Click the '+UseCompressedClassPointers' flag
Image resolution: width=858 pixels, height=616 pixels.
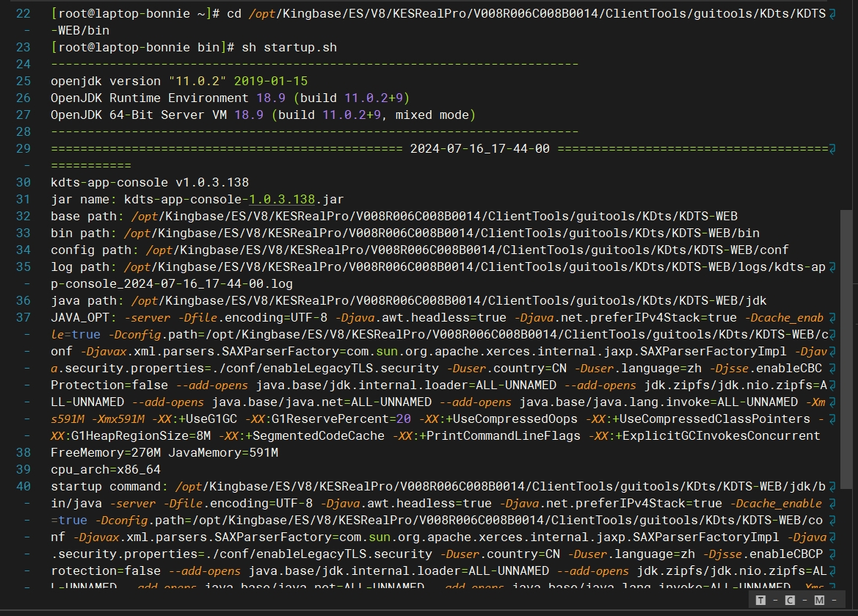point(710,419)
